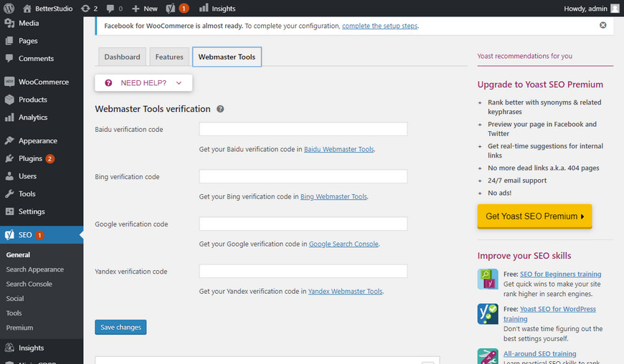Click the plus New icon
The height and width of the screenshot is (364, 624).
tap(136, 9)
